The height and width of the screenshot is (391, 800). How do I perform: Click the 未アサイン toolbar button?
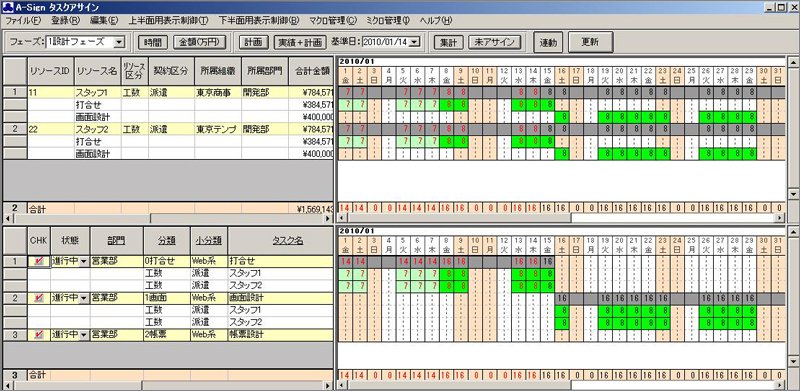494,42
